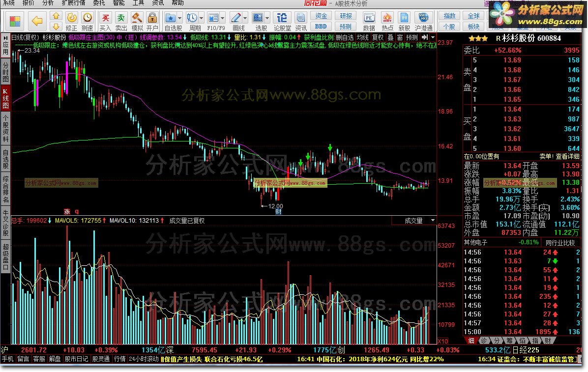Toggle the 叠 overlay button
The height and width of the screenshot is (372, 588).
[390, 37]
